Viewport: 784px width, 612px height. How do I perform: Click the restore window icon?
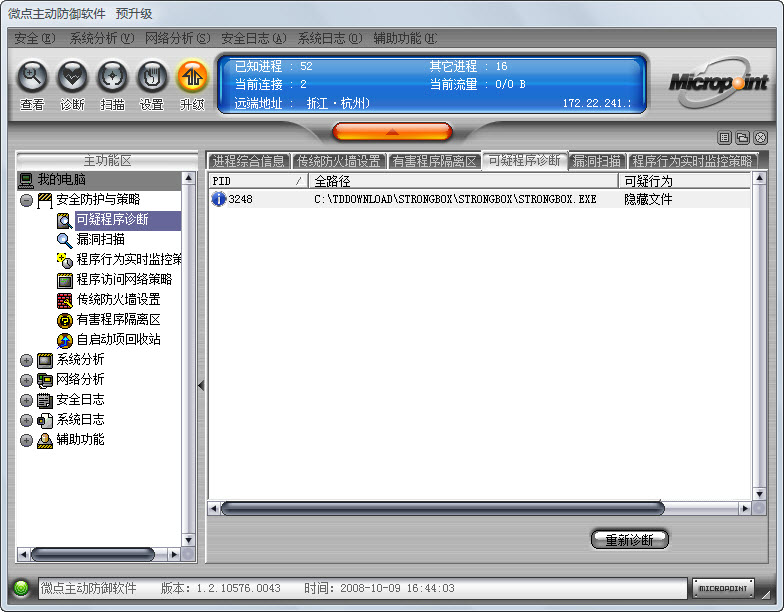[x=742, y=138]
